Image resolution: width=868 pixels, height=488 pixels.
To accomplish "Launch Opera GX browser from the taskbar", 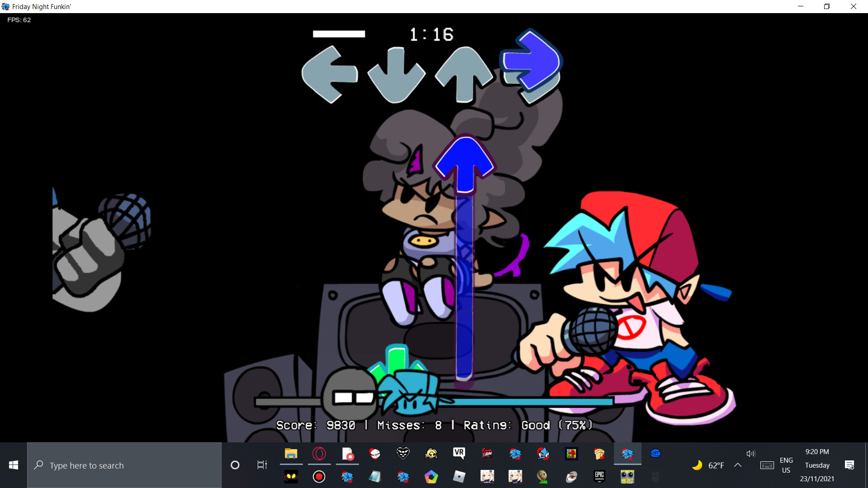I will (320, 454).
